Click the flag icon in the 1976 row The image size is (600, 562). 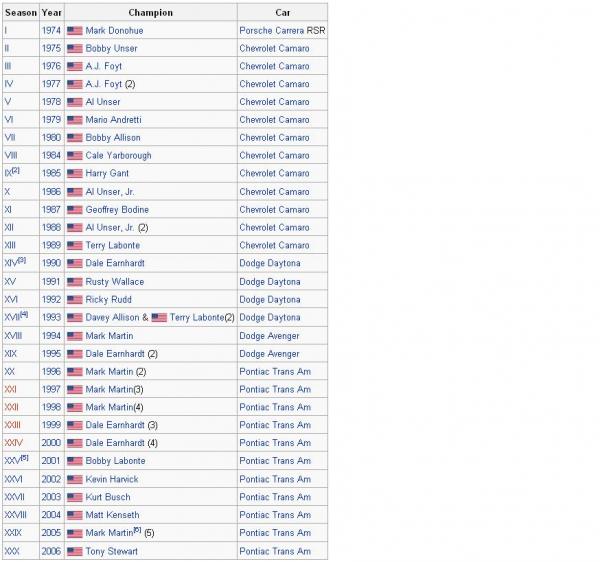75,67
